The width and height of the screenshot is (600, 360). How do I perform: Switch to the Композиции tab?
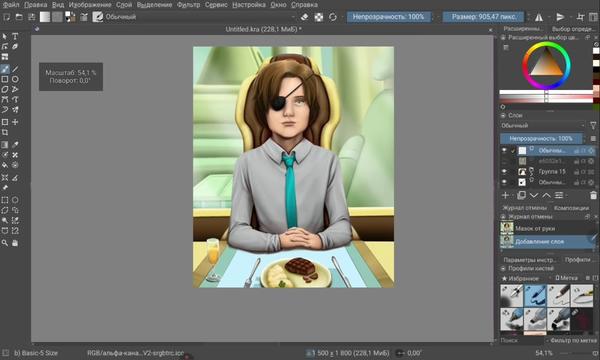[571, 208]
